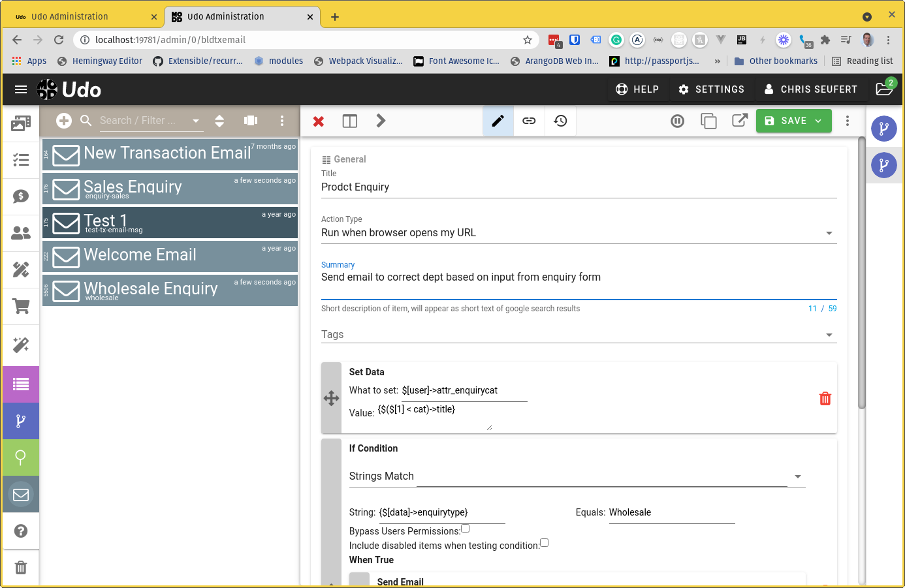Expand the Strings Match condition dropdown
This screenshot has height=588, width=905.
798,476
